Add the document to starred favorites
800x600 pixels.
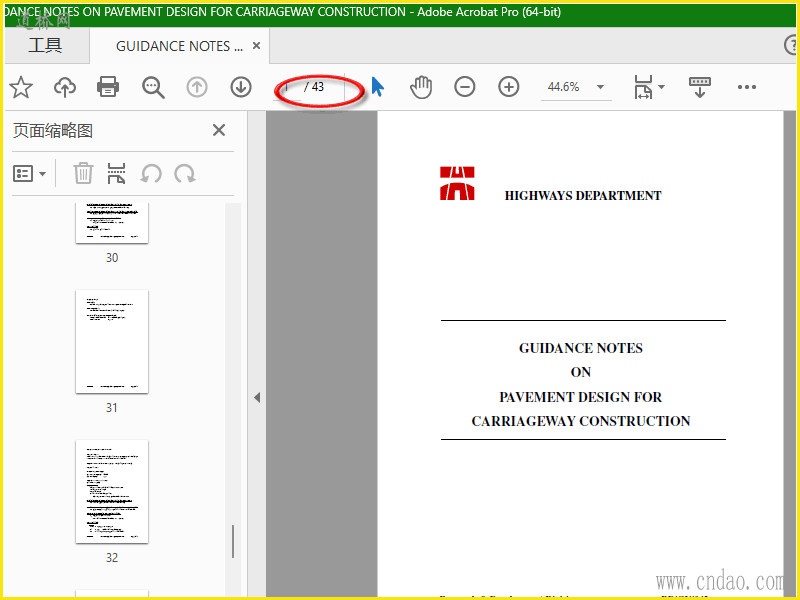(x=21, y=87)
